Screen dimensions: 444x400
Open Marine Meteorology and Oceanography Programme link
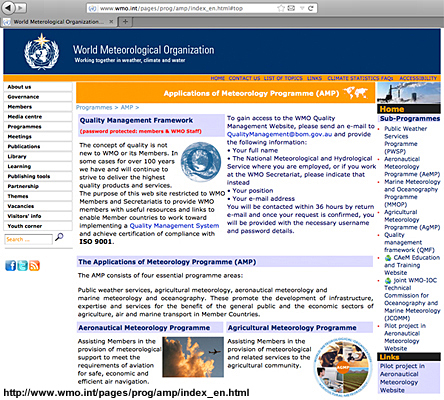coord(412,193)
